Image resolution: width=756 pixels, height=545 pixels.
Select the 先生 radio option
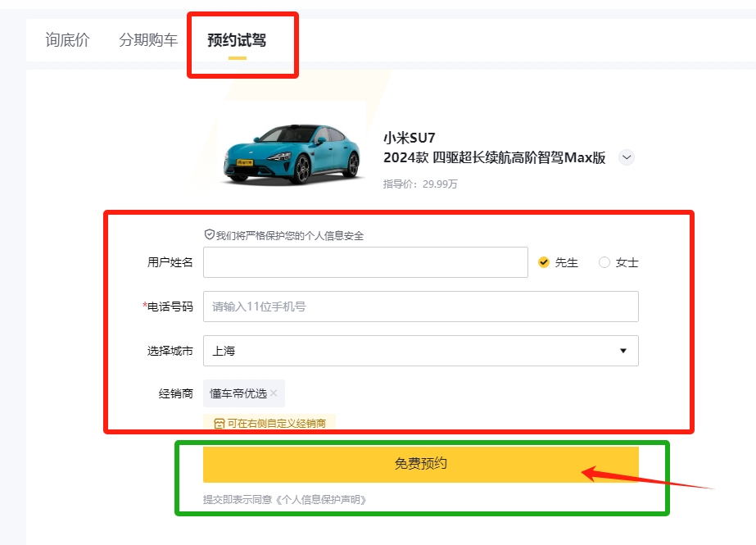[x=543, y=262]
